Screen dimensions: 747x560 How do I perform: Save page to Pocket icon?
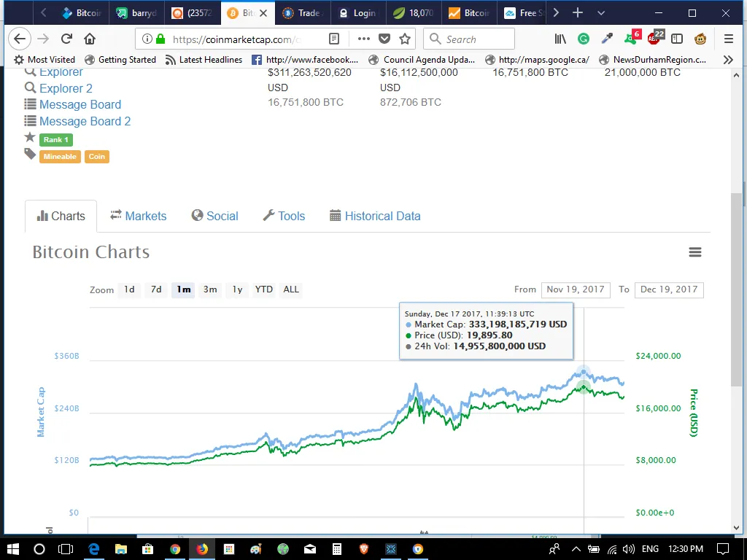click(x=384, y=39)
